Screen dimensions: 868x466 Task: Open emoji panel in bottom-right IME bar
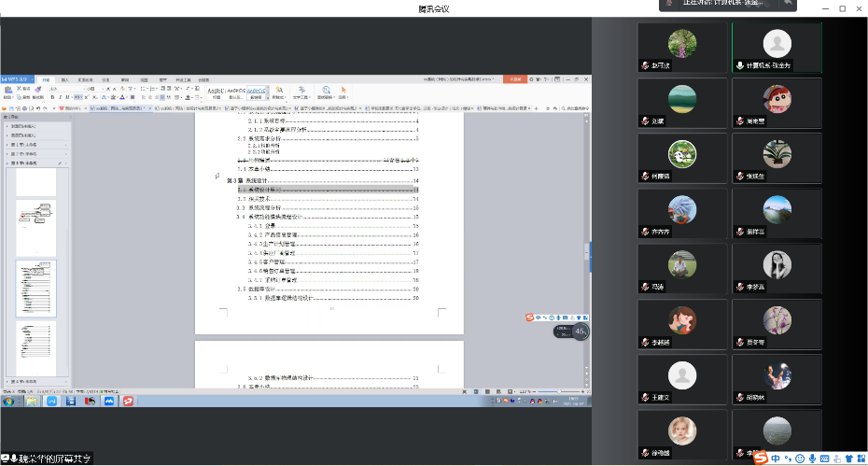pos(800,459)
